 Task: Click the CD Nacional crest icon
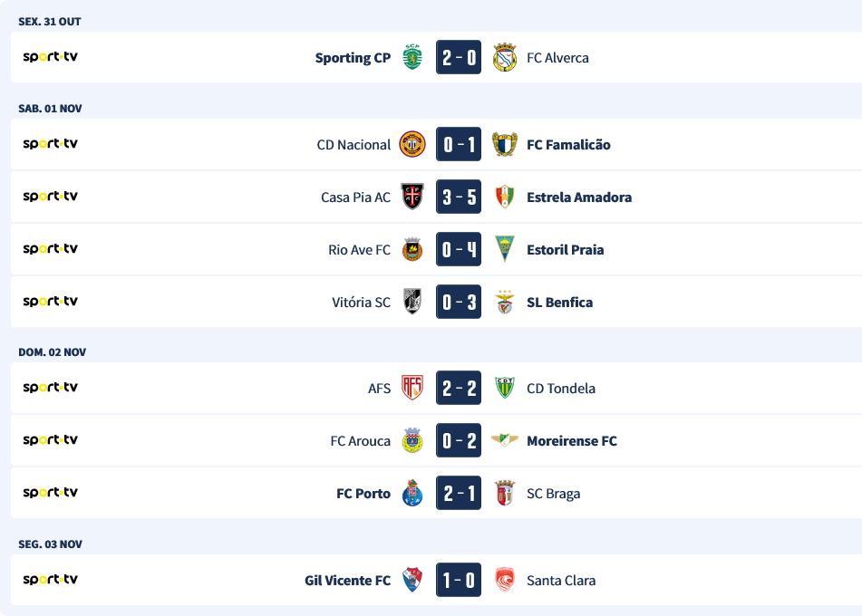[412, 144]
